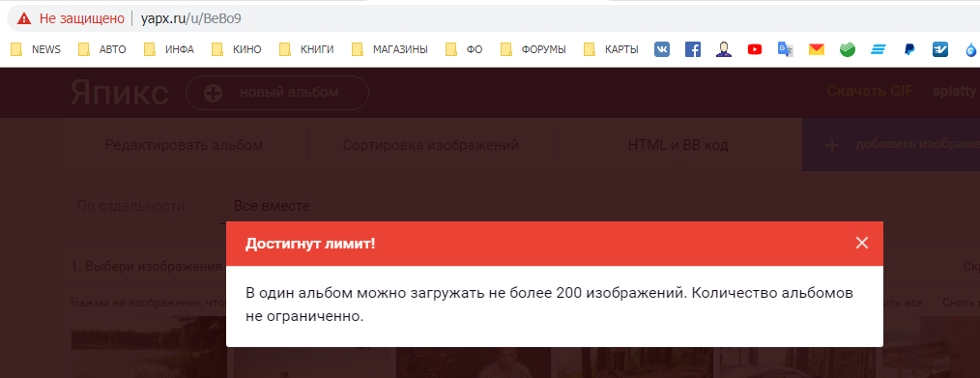The height and width of the screenshot is (378, 980).
Task: Click the Достигнут лимит! dialog title
Action: 310,244
